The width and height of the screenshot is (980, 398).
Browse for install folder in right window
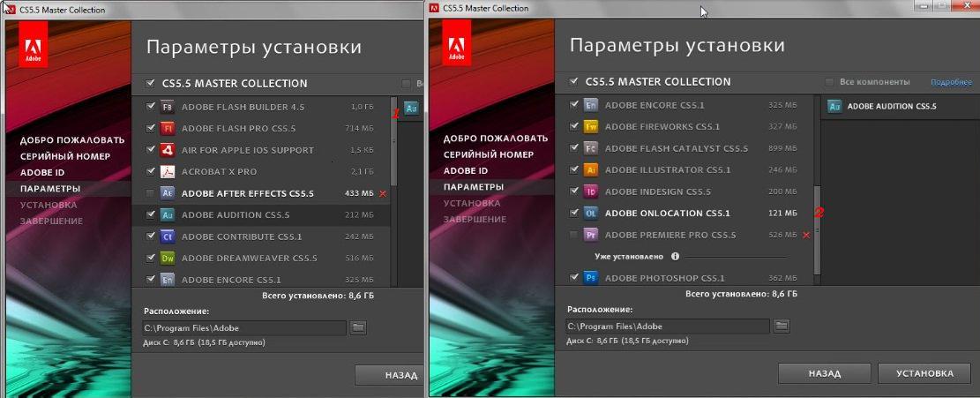point(782,327)
